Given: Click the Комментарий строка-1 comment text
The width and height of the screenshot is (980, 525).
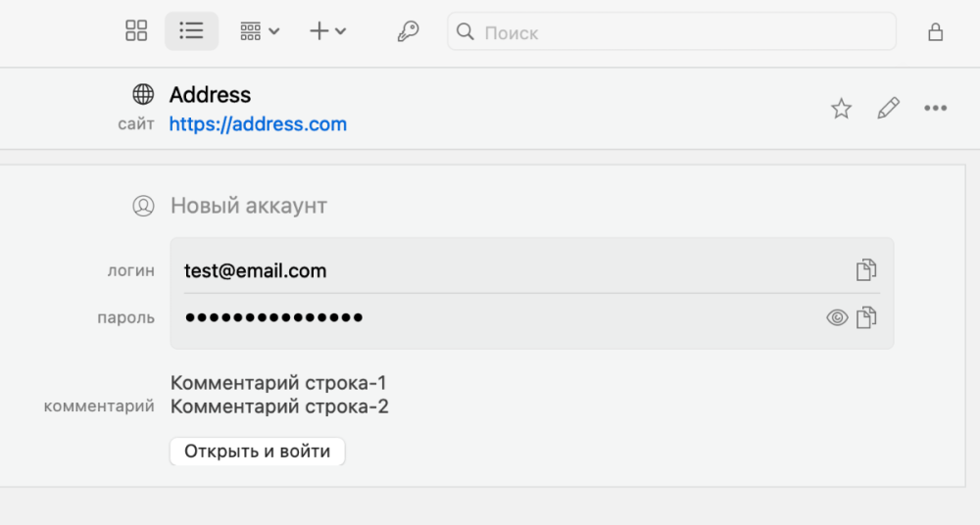Looking at the screenshot, I should (278, 383).
